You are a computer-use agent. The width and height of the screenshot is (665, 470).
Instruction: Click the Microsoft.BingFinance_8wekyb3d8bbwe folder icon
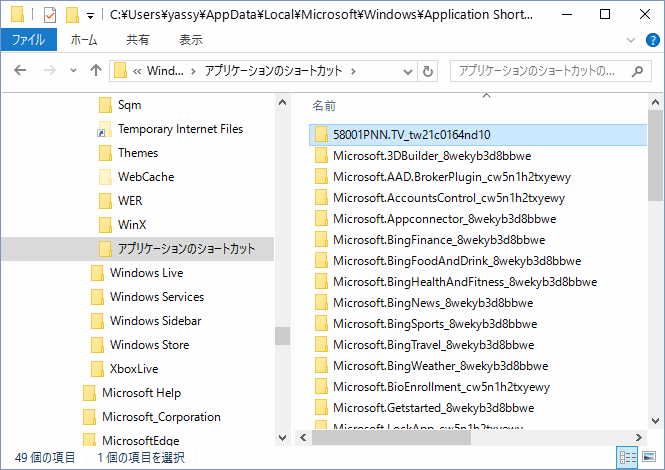pyautogui.click(x=321, y=240)
